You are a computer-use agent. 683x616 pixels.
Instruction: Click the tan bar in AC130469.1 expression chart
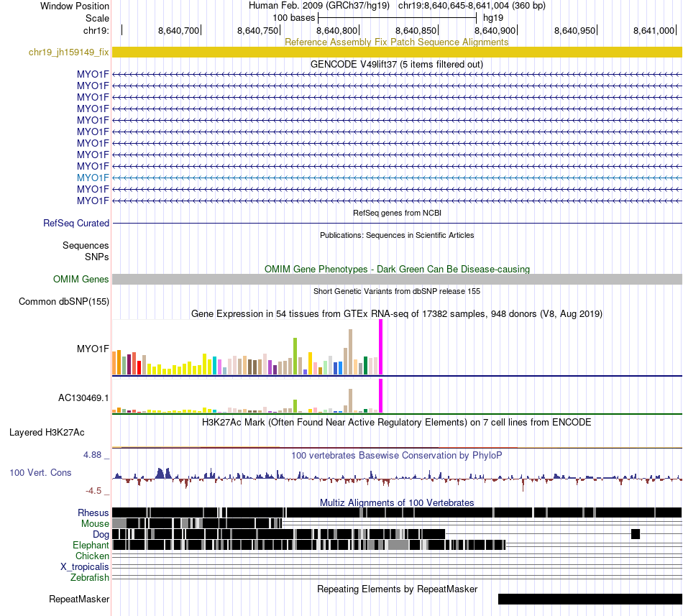pos(350,401)
